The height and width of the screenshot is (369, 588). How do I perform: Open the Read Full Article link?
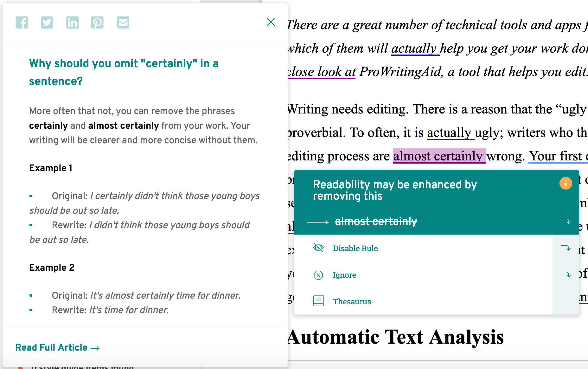(x=57, y=347)
